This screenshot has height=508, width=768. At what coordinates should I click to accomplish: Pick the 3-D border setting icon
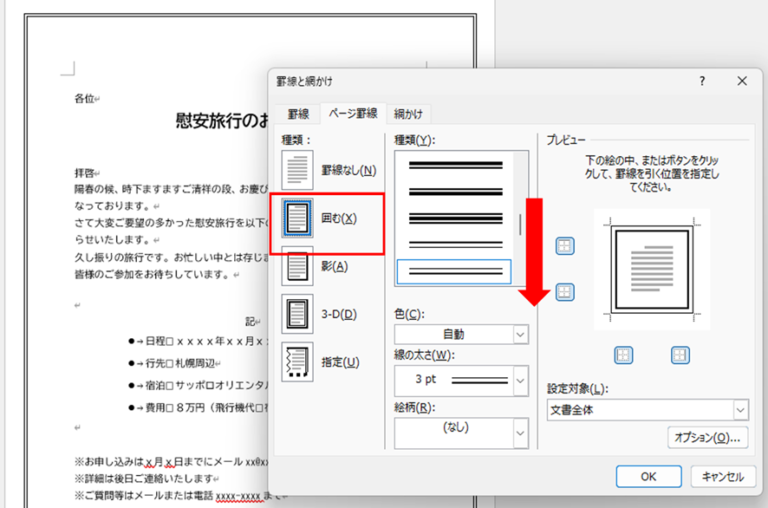pyautogui.click(x=299, y=314)
